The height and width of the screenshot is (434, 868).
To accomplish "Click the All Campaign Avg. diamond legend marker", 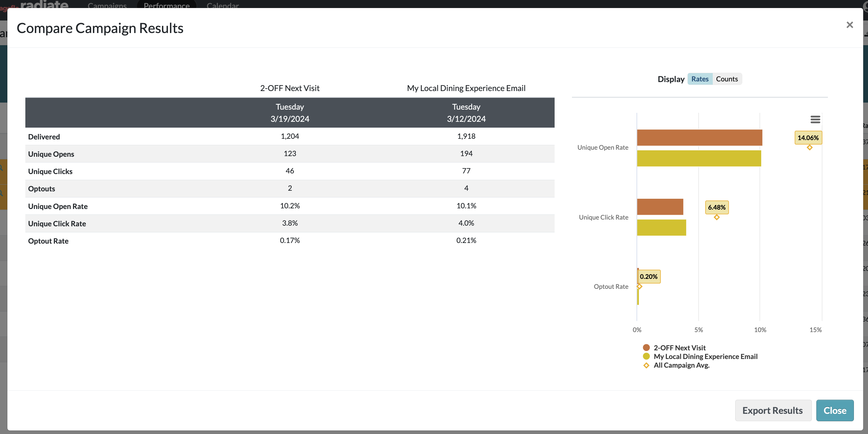I will click(646, 365).
